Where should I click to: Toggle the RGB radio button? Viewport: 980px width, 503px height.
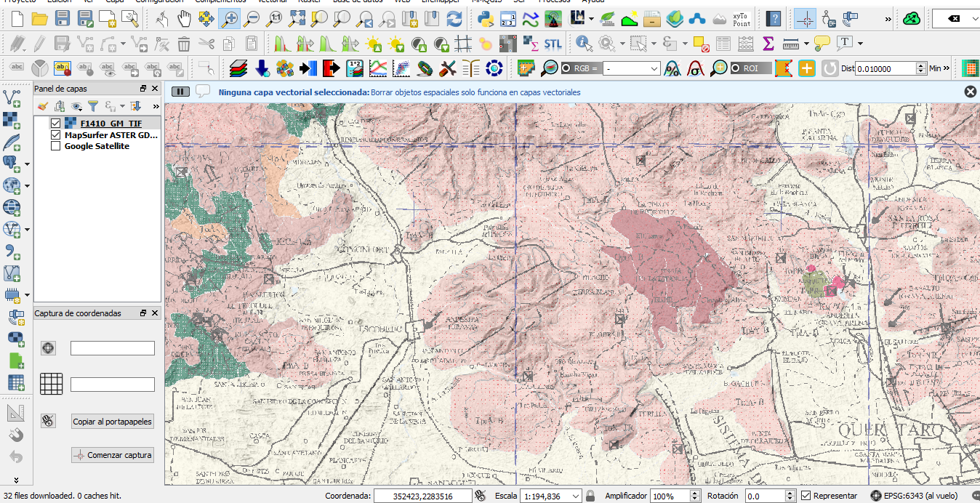click(566, 68)
